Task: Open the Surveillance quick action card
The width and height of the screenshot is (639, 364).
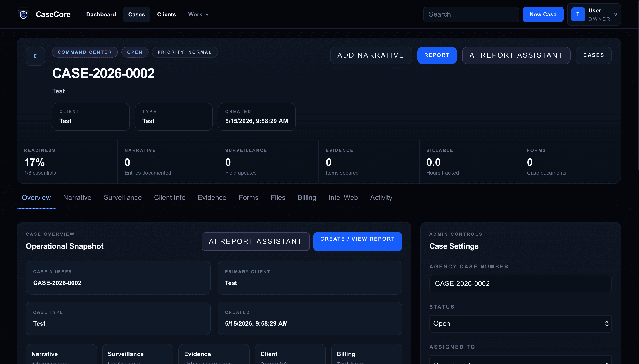Action: 138,354
